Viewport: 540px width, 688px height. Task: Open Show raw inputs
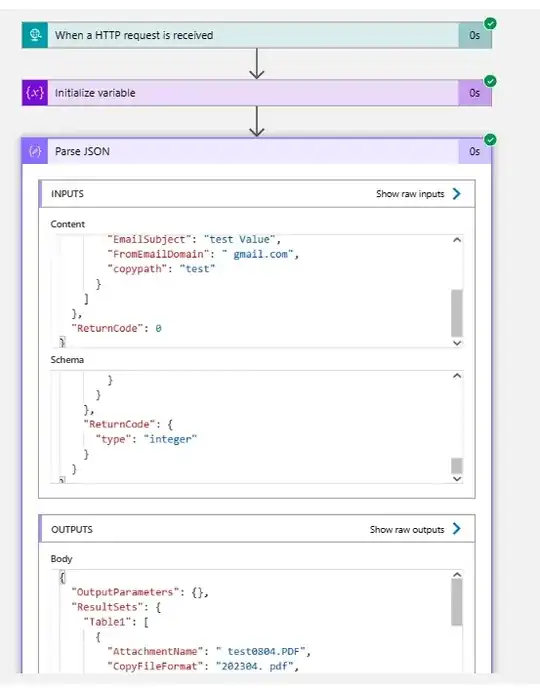pos(410,194)
